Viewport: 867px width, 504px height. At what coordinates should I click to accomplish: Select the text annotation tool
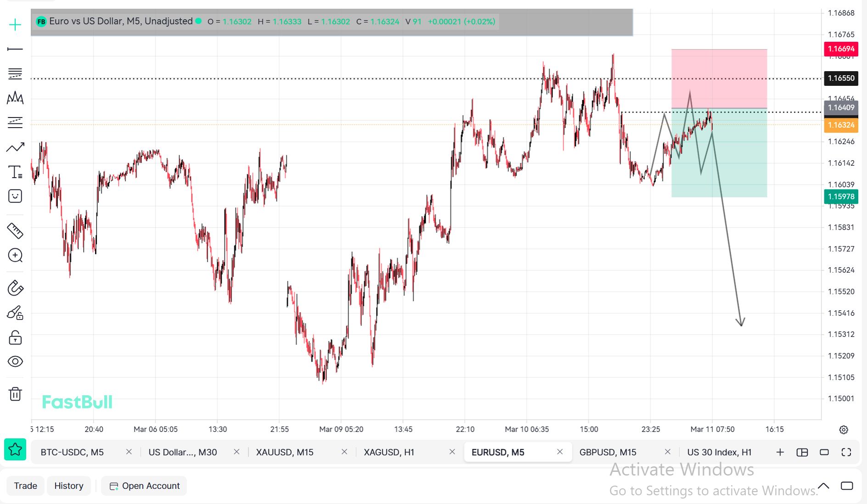[15, 172]
